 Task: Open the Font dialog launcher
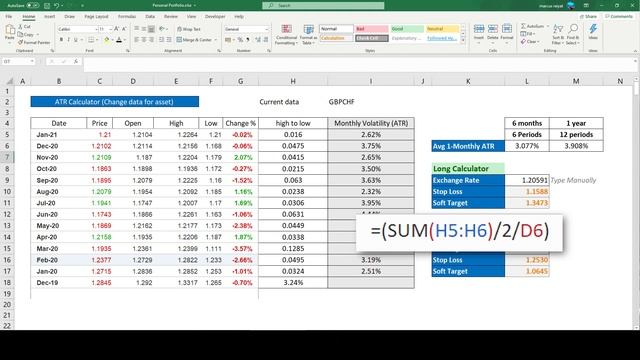coord(128,51)
